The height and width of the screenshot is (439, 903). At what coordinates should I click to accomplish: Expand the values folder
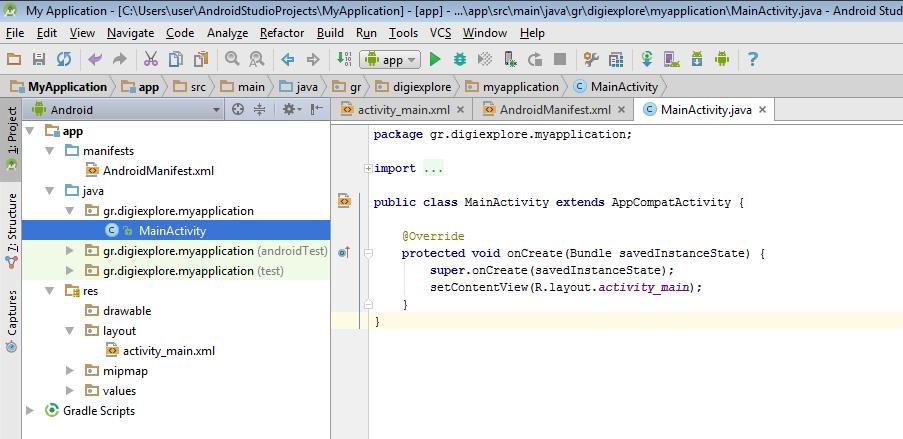(x=70, y=391)
